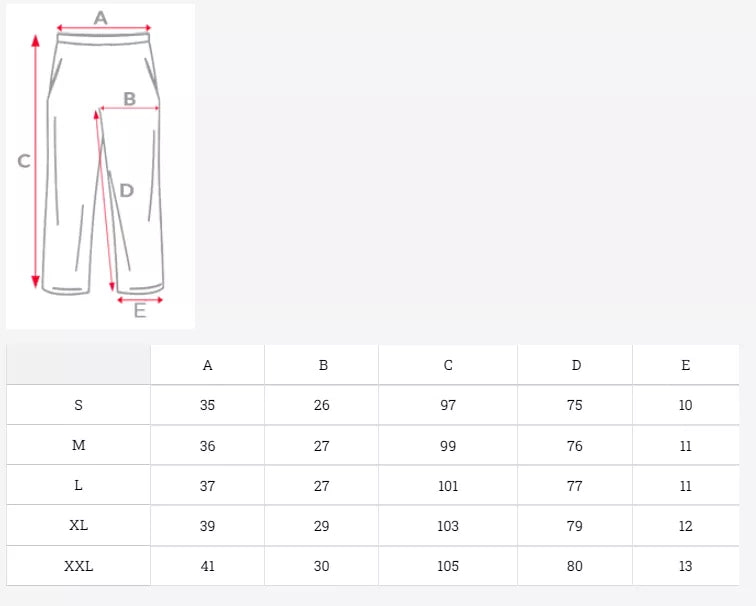Click the pants measurement diagram image
Screen dimensions: 756x606
100,165
